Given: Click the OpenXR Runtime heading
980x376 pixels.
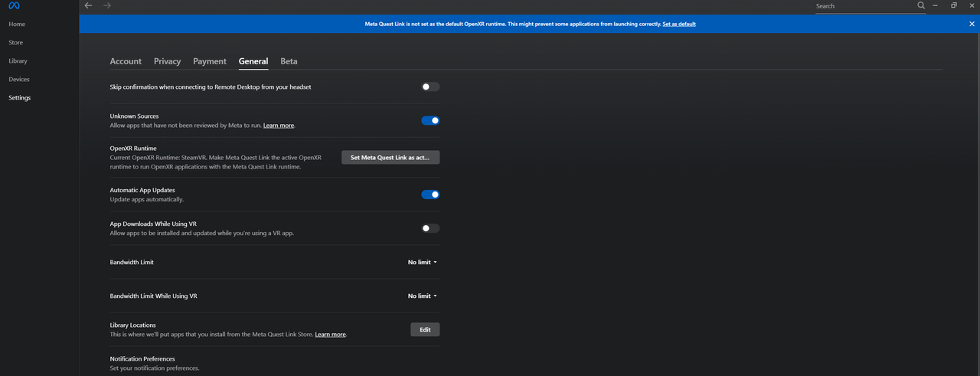Looking at the screenshot, I should point(133,148).
